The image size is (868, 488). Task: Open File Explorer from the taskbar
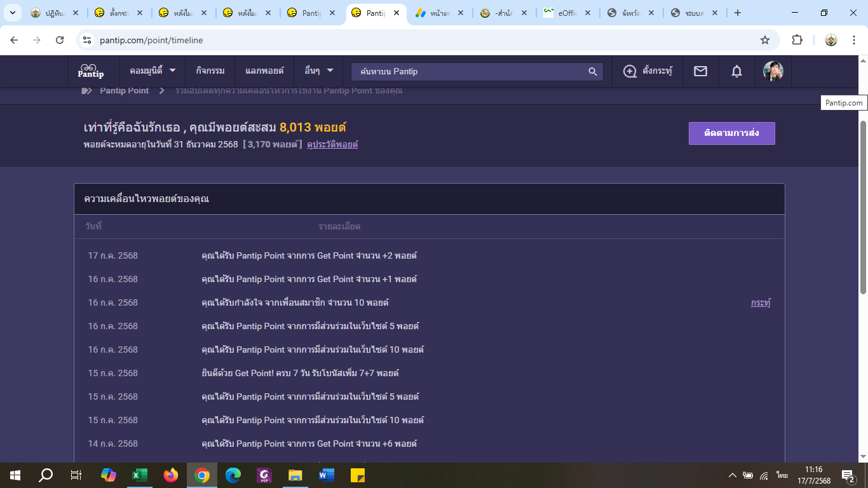[295, 475]
